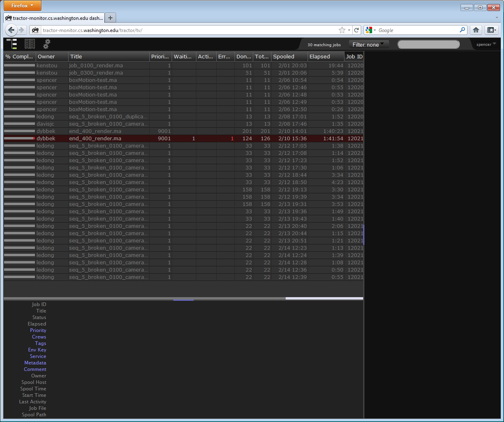
Task: Open the gears settings icon
Action: click(47, 44)
